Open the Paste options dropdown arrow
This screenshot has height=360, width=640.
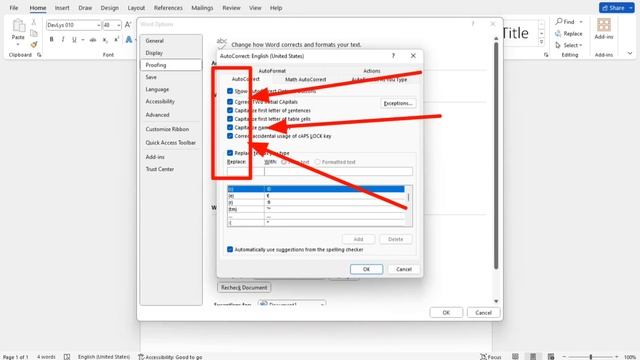click(x=18, y=44)
